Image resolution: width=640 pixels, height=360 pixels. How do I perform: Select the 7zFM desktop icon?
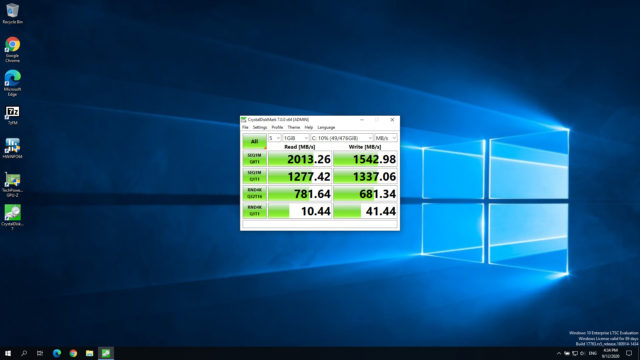pyautogui.click(x=12, y=116)
